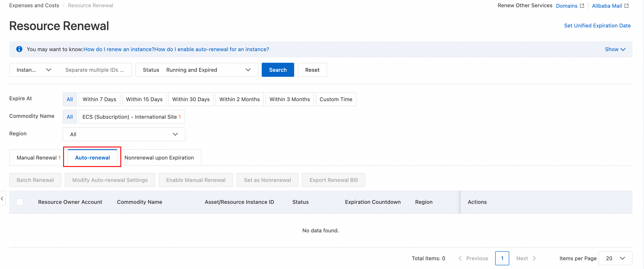Open Set Unified Expiration Date link
Screen dimensions: 644x269
pyautogui.click(x=597, y=25)
